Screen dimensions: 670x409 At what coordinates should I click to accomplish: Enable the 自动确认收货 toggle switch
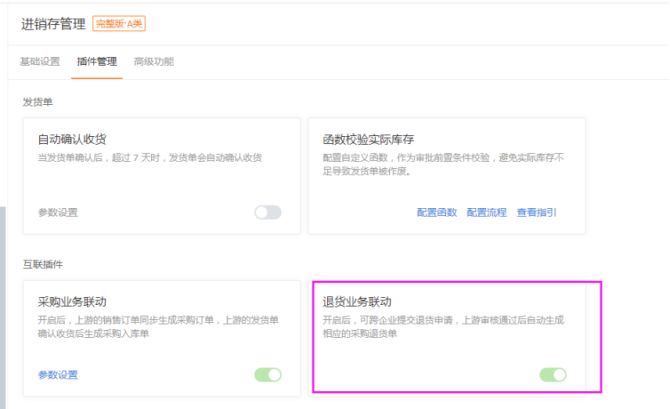point(268,212)
